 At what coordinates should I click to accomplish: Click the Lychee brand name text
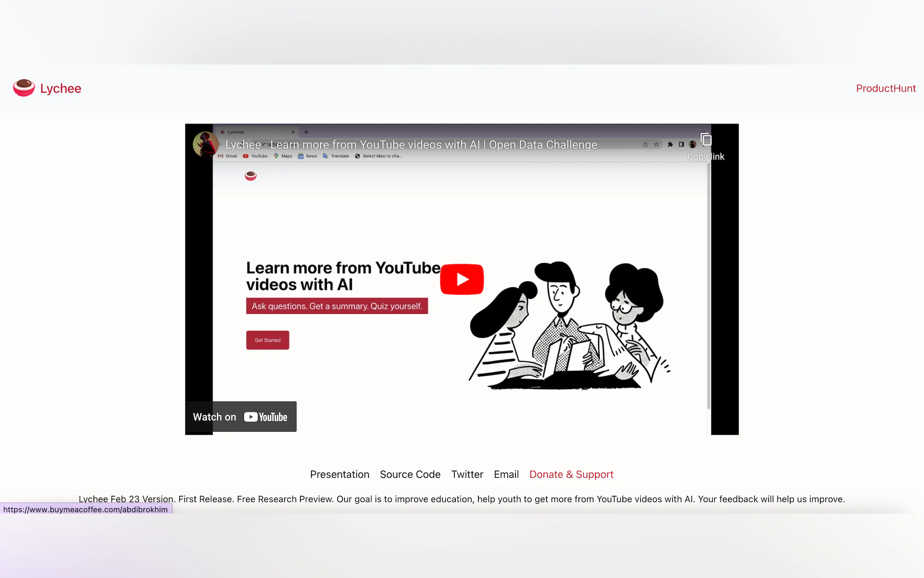60,88
